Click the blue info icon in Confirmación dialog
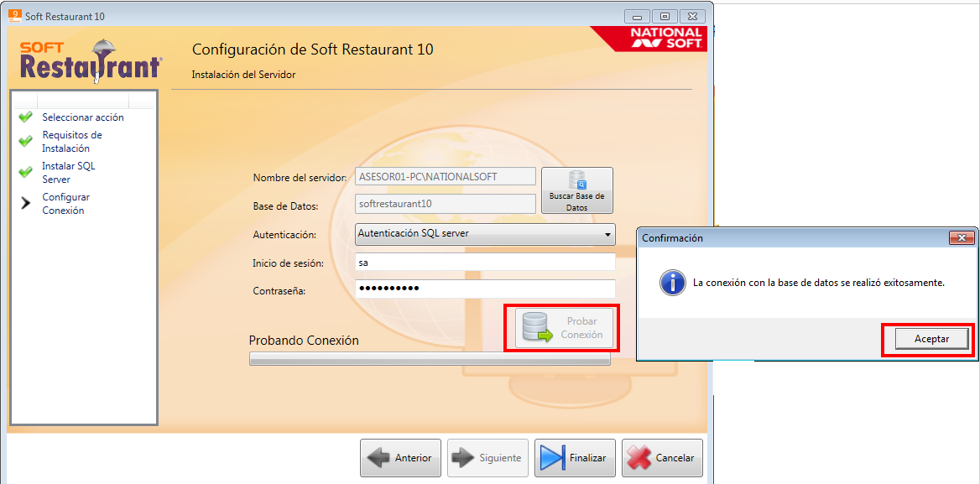This screenshot has width=980, height=484. (x=673, y=283)
